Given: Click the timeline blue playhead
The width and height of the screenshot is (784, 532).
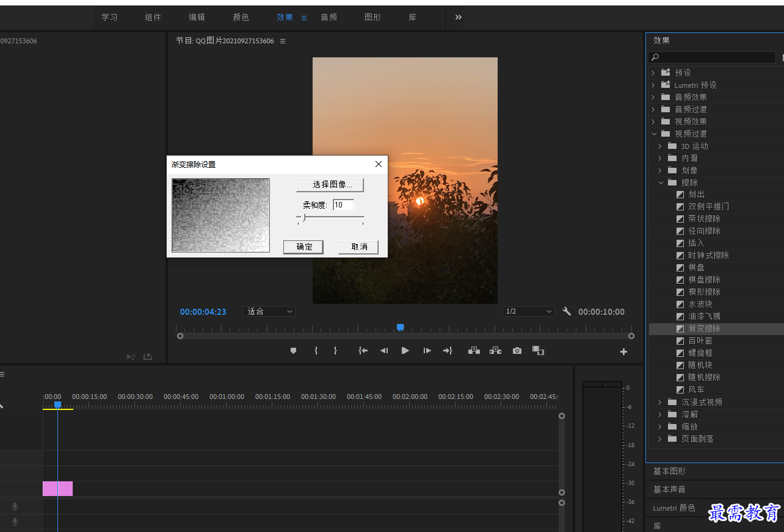Looking at the screenshot, I should coord(57,404).
